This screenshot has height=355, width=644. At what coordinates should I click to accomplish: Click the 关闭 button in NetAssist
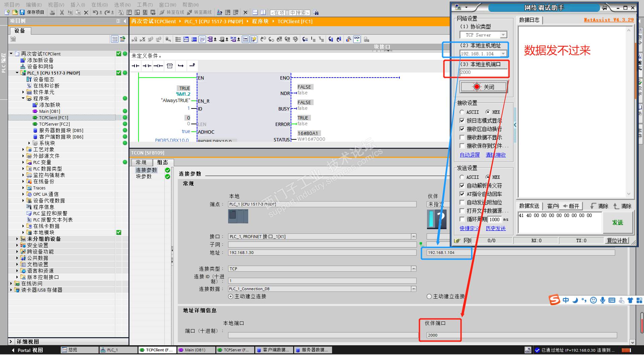483,87
